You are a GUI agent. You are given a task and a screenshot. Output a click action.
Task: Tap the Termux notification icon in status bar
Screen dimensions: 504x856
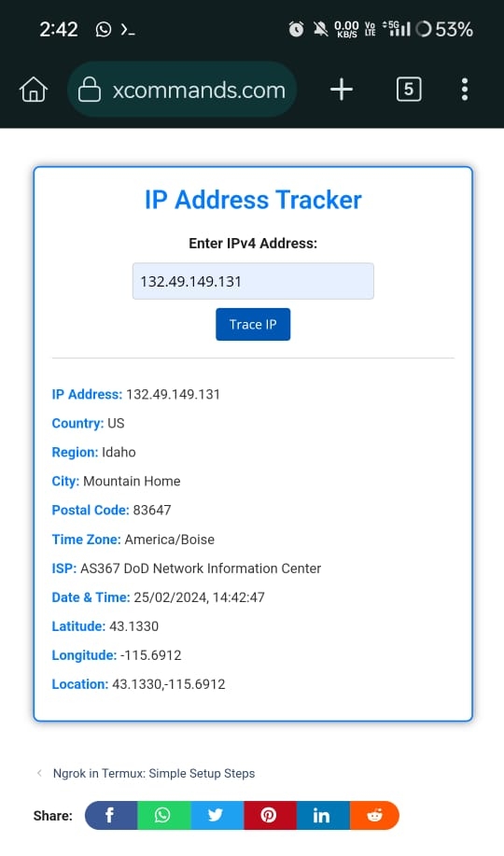point(128,30)
